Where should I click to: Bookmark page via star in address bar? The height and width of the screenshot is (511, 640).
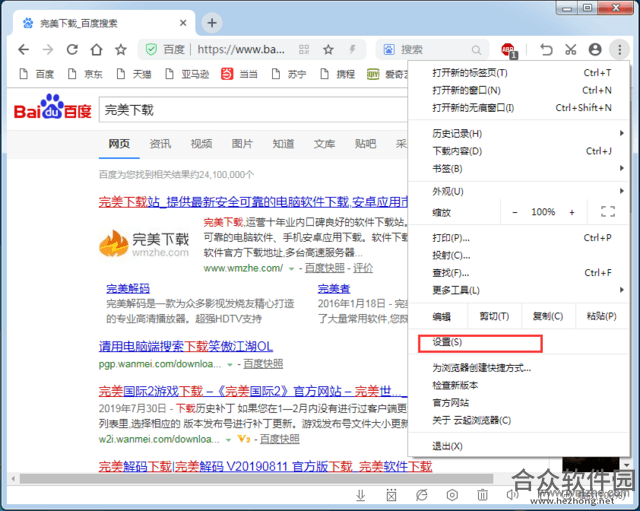328,50
